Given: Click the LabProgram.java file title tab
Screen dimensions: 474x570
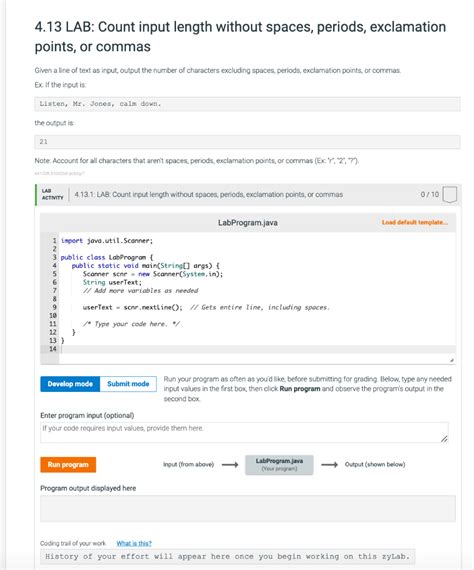Looking at the screenshot, I should coord(248,222).
